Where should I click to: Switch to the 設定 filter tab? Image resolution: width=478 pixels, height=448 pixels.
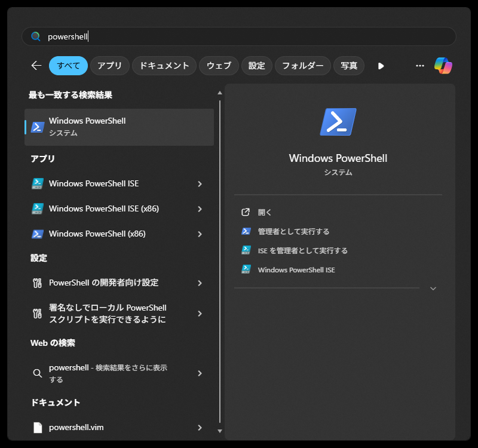point(257,66)
